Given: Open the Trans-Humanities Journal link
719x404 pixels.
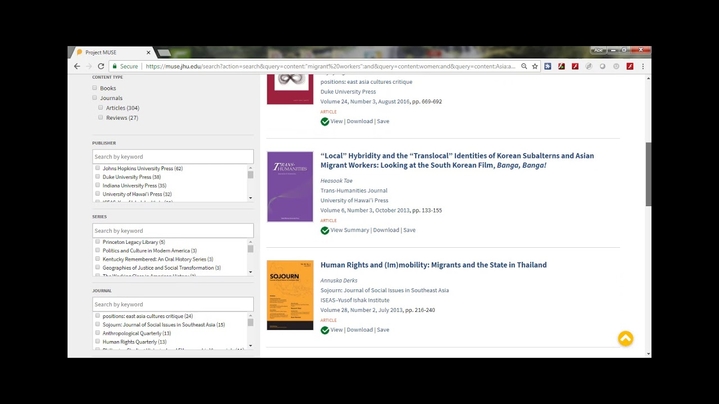Looking at the screenshot, I should tap(354, 190).
